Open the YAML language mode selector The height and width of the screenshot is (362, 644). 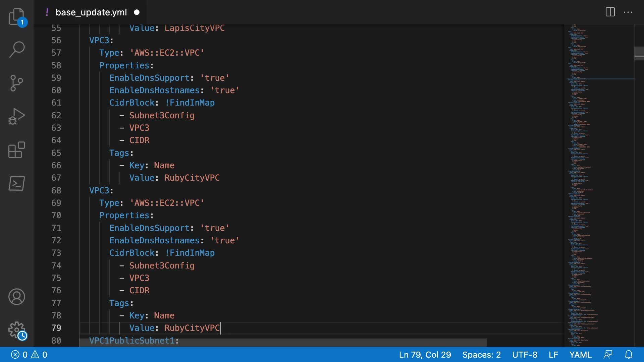pos(580,355)
